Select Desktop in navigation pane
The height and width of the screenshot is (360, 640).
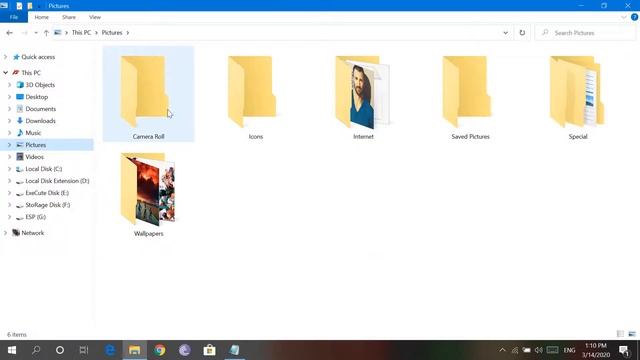coord(37,97)
